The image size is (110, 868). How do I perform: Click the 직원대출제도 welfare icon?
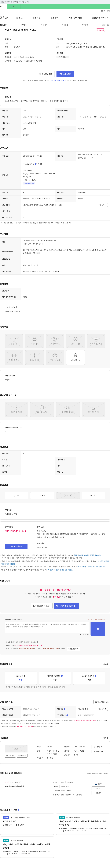[34, 357]
